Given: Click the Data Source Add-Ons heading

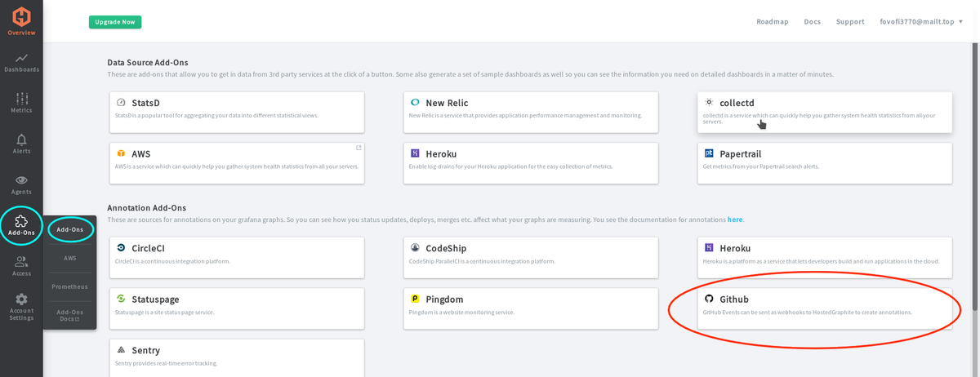Looking at the screenshot, I should click(148, 62).
